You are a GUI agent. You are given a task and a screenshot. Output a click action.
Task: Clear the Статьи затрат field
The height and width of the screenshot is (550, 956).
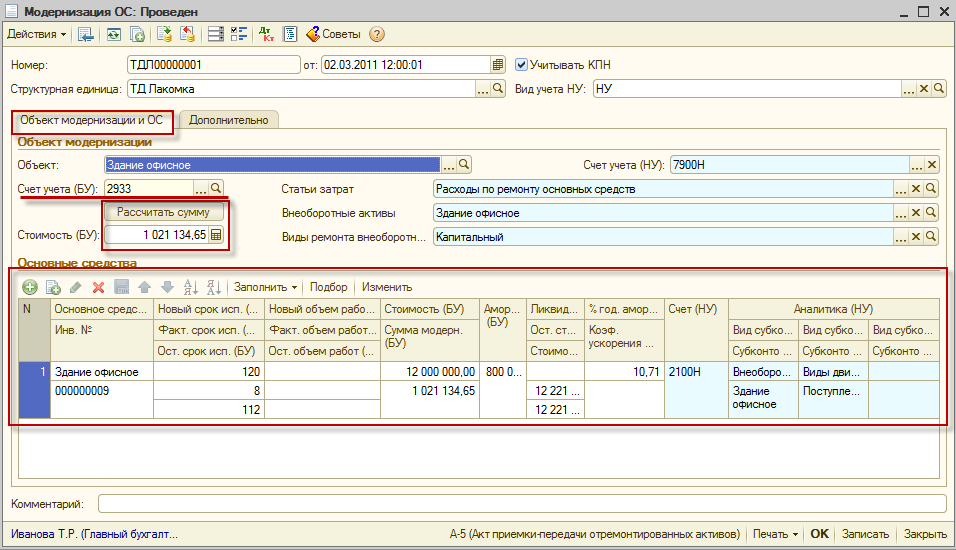click(916, 189)
